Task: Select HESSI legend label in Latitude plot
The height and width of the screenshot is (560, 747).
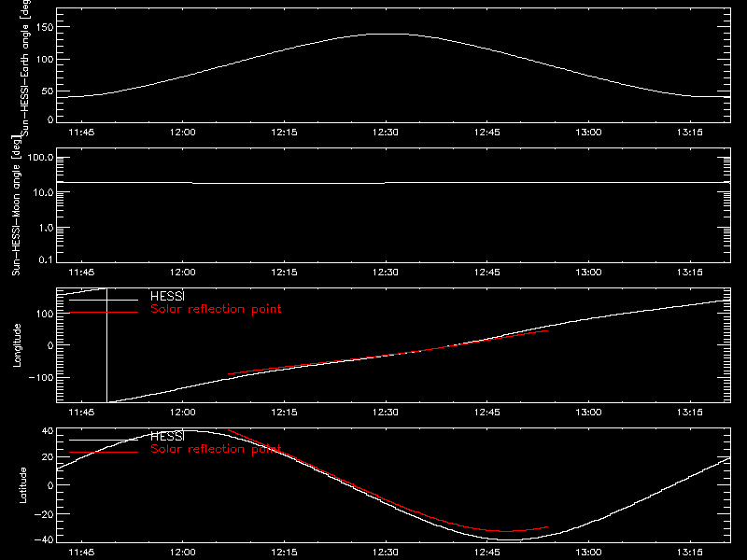Action: (x=167, y=436)
